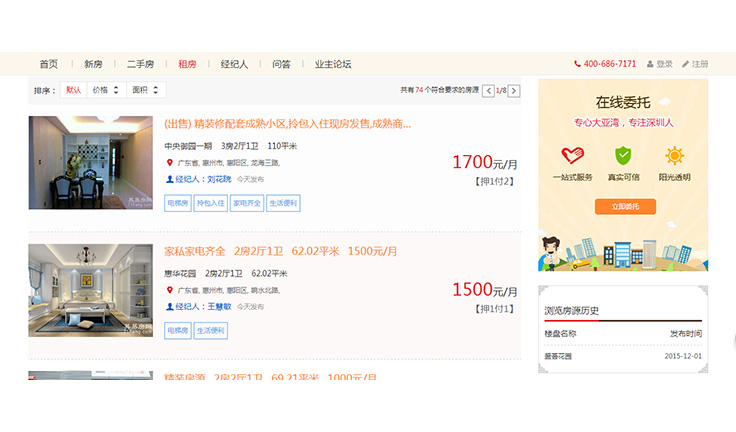Click the pencil icon next to 注册
Image resolution: width=736 pixels, height=432 pixels.
685,64
